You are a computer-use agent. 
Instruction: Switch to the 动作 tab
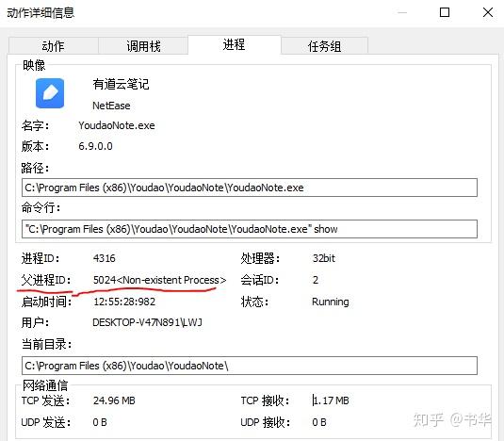(x=54, y=46)
